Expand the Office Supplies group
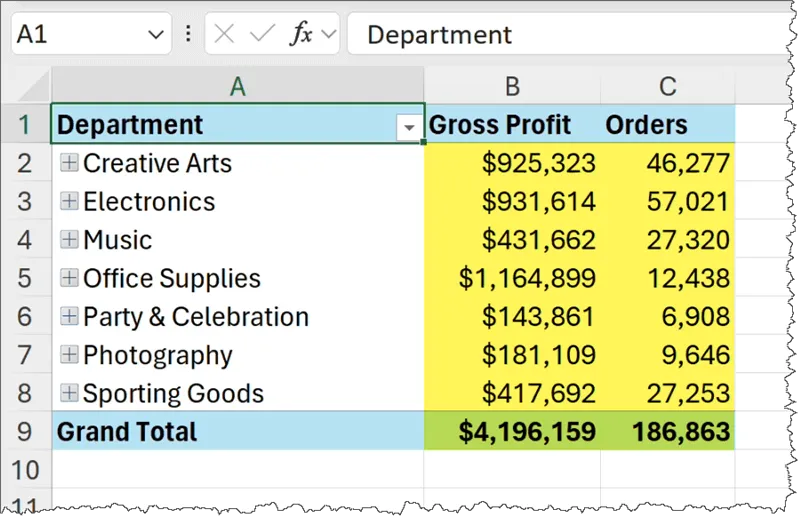The image size is (800, 517). [69, 278]
